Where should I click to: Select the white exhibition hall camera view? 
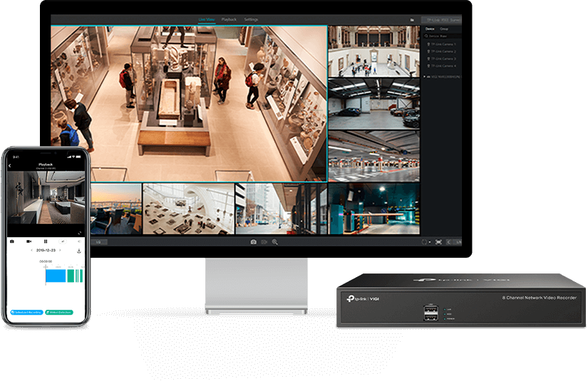[189, 209]
